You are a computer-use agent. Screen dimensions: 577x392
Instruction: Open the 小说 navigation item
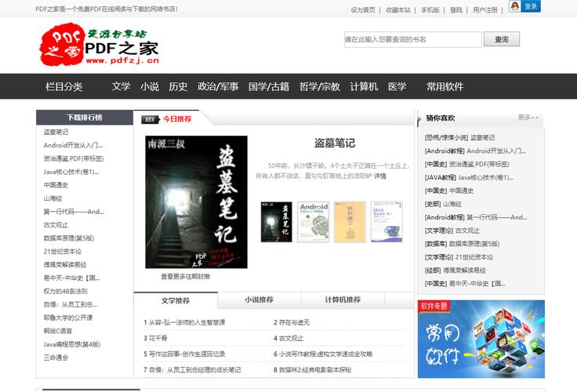(150, 86)
